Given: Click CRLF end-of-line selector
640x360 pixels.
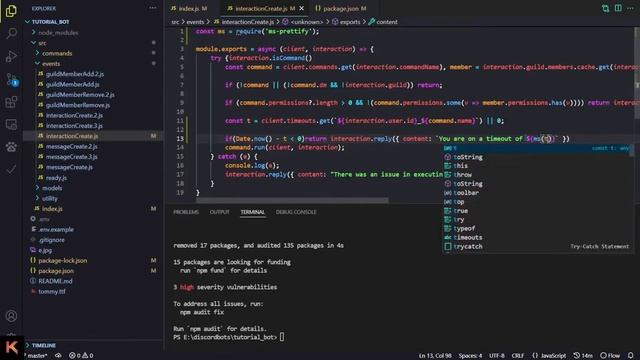Looking at the screenshot, I should [518, 356].
